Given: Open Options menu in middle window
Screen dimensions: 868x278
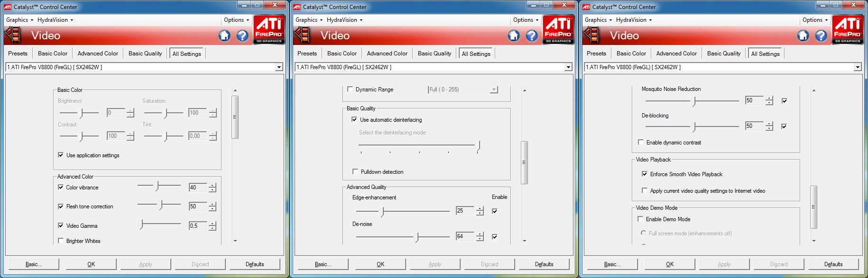Looking at the screenshot, I should (526, 20).
